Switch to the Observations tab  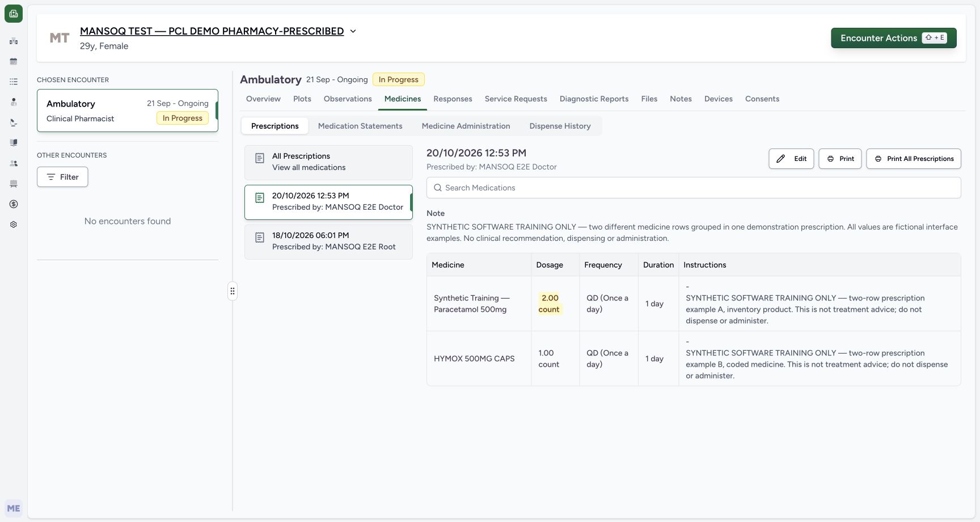tap(348, 99)
